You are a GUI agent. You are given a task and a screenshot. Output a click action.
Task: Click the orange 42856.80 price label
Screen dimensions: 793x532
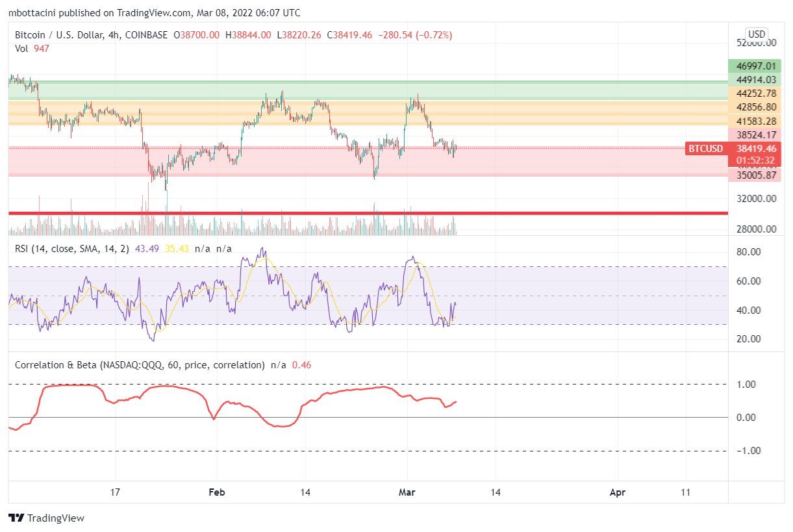pyautogui.click(x=753, y=107)
